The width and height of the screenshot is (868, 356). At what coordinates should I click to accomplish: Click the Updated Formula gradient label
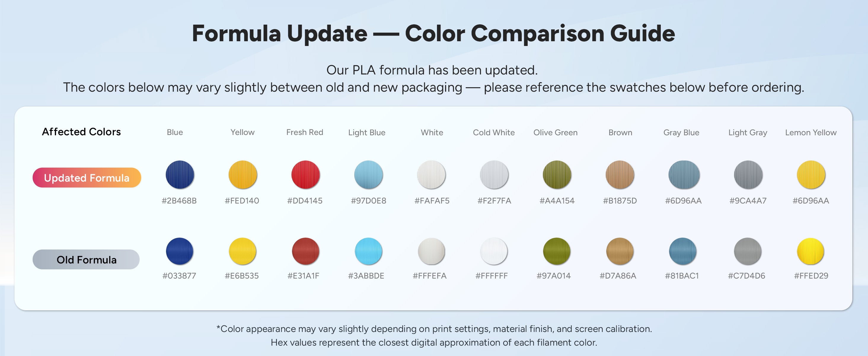87,178
